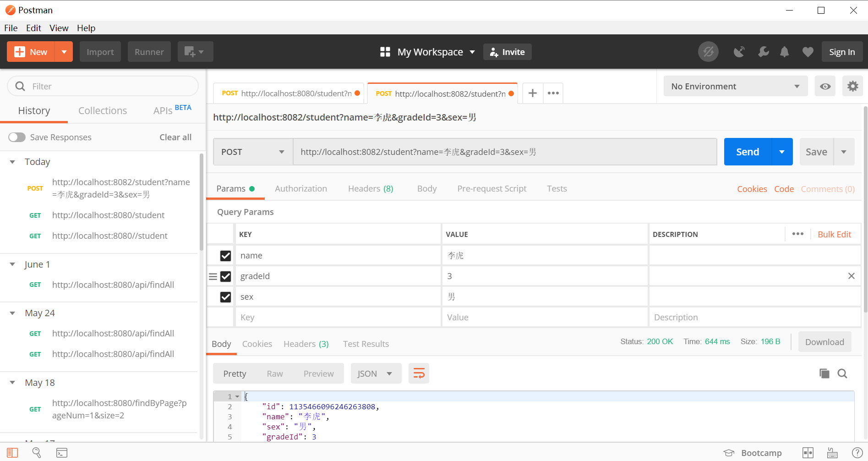868x461 pixels.
Task: Open the request Headers (8) tab
Action: coord(371,188)
